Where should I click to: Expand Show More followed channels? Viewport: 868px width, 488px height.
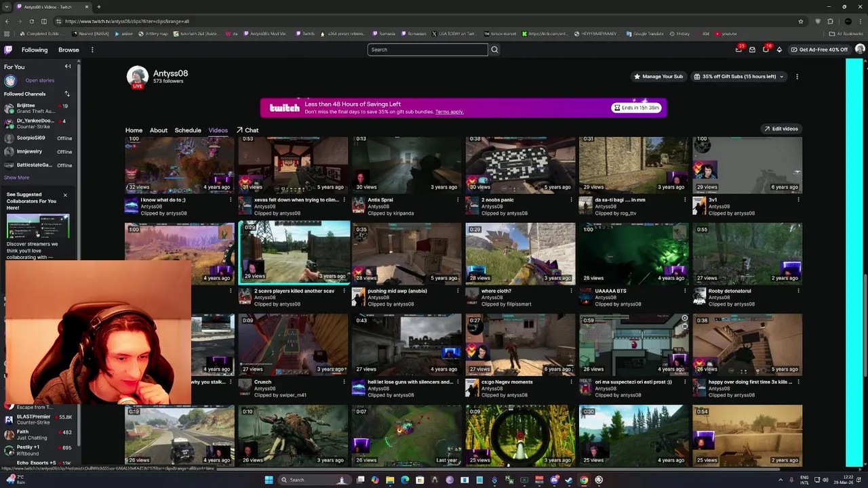coord(16,178)
